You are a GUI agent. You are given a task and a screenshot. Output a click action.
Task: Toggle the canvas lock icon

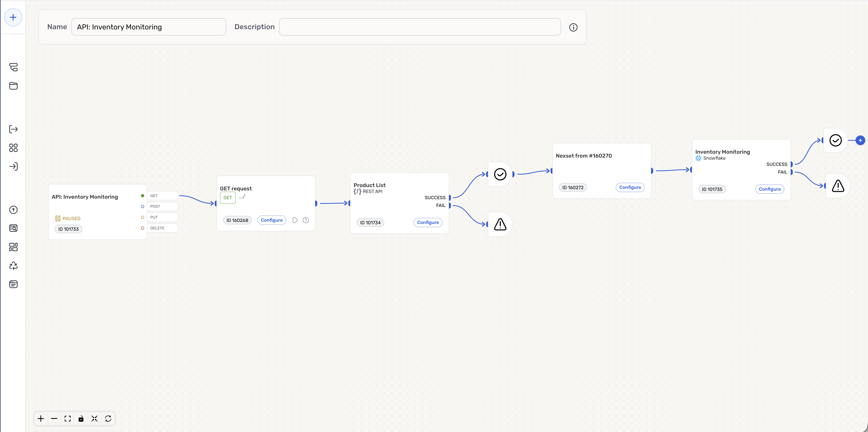click(x=81, y=419)
